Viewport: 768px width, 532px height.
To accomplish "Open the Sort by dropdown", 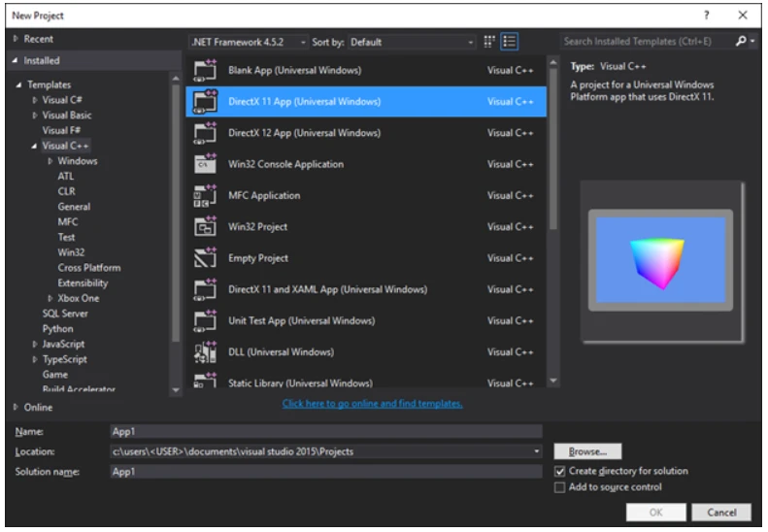I will pyautogui.click(x=412, y=42).
